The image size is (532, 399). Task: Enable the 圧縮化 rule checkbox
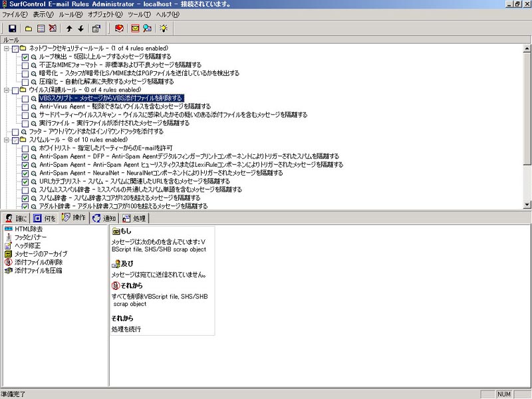click(x=25, y=82)
